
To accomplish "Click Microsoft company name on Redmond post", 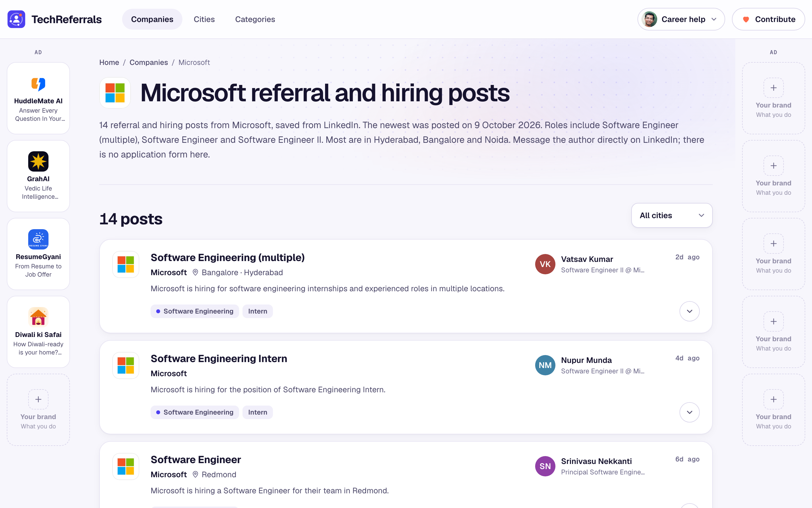I will click(168, 474).
